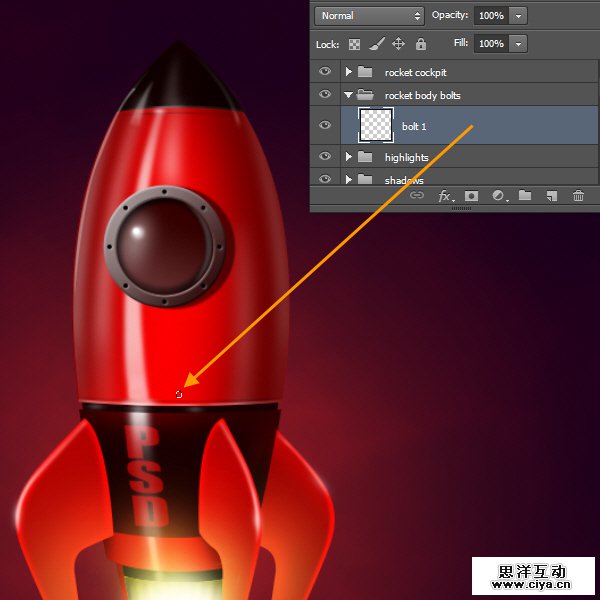Toggle visibility of bolt 1 layer

tap(325, 125)
